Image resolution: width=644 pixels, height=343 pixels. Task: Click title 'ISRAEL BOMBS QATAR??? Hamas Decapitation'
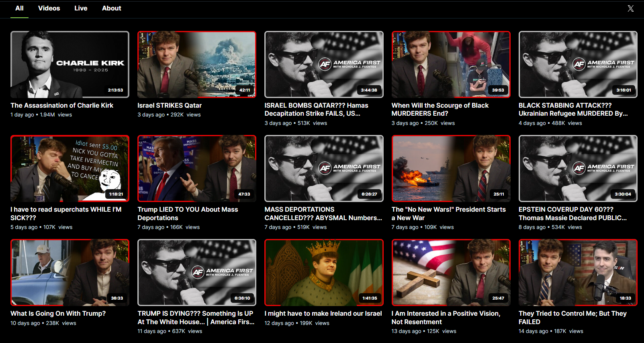(x=316, y=109)
